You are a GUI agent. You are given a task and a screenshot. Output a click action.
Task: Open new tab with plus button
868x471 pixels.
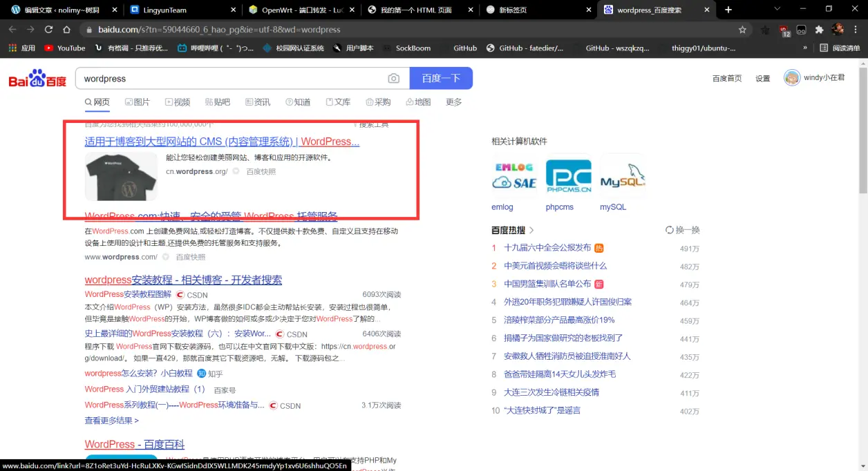coord(728,10)
